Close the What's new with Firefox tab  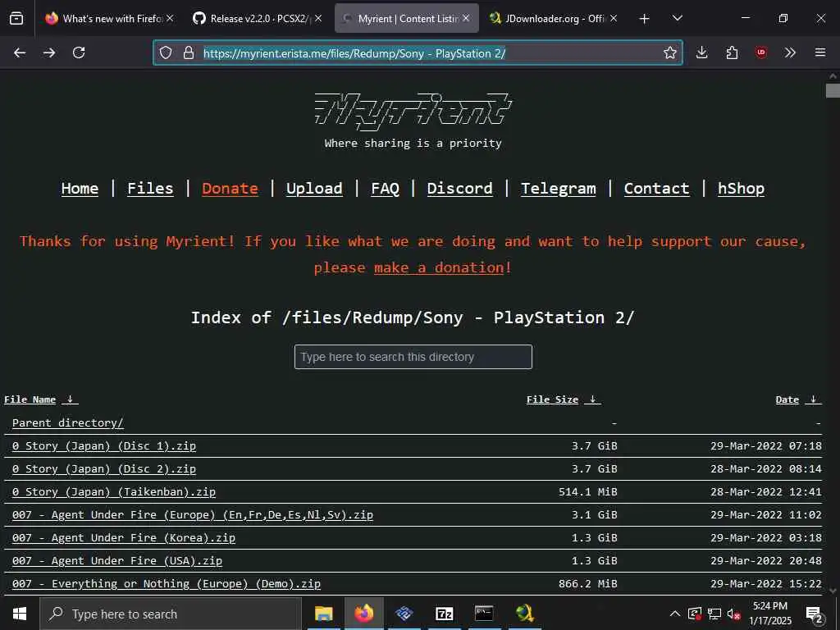coord(170,18)
